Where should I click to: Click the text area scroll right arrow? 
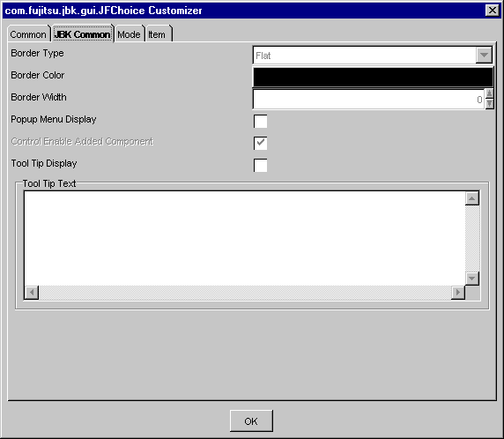(x=458, y=293)
